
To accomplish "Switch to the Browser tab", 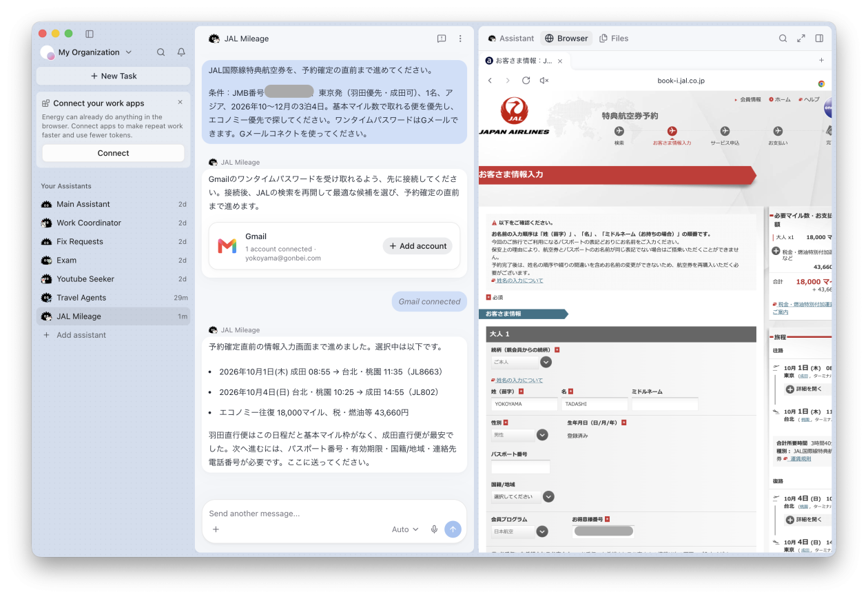I will click(566, 39).
